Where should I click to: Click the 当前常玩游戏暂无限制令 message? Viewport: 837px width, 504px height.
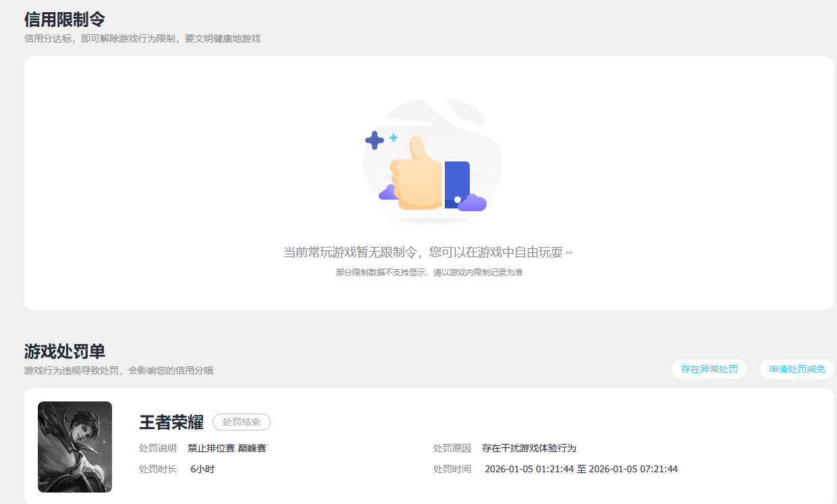pos(429,252)
